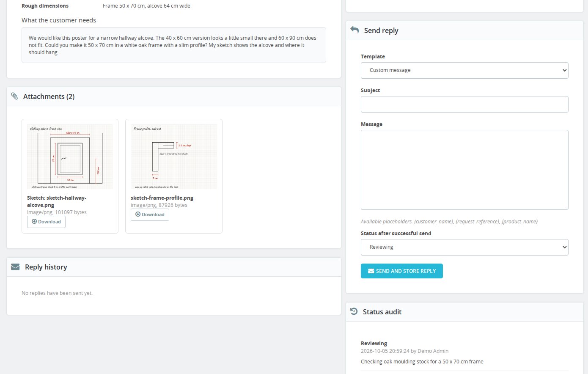The image size is (588, 374).
Task: Click the 'image/png, 101097 bytes' file info
Action: pos(57,212)
